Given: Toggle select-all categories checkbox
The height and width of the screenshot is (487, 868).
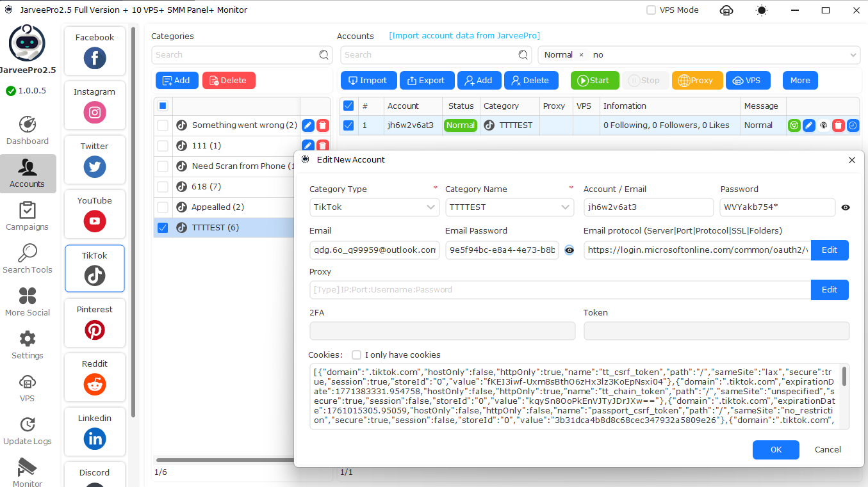Looking at the screenshot, I should pos(163,106).
